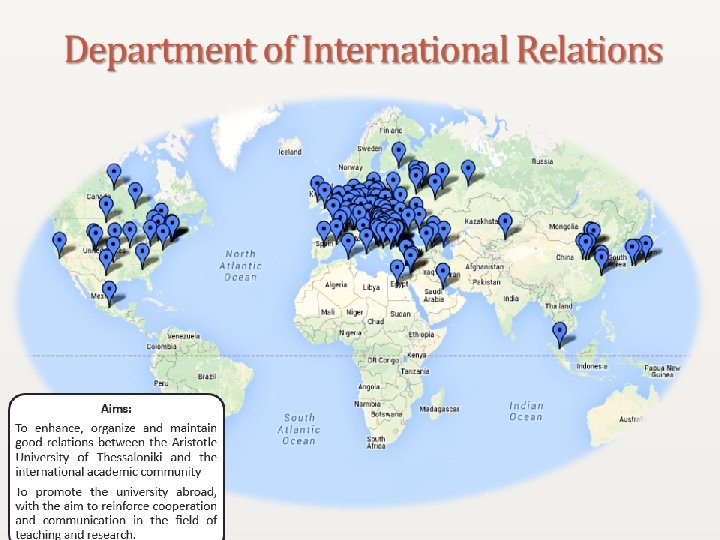
Task: Select the Peru label
Action: click(161, 383)
